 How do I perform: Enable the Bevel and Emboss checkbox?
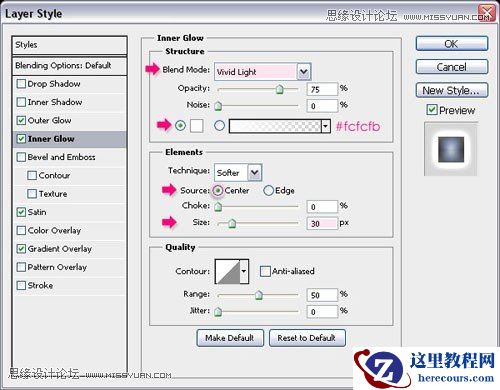(21, 157)
